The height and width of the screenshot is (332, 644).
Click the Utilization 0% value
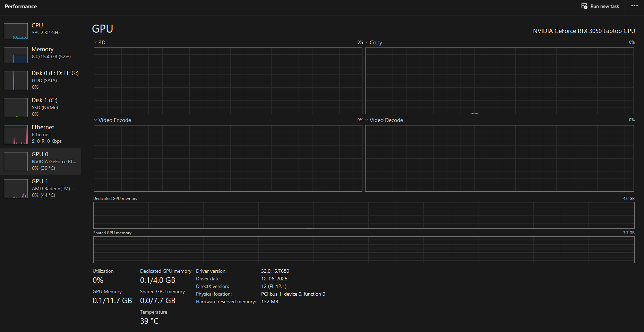point(98,280)
